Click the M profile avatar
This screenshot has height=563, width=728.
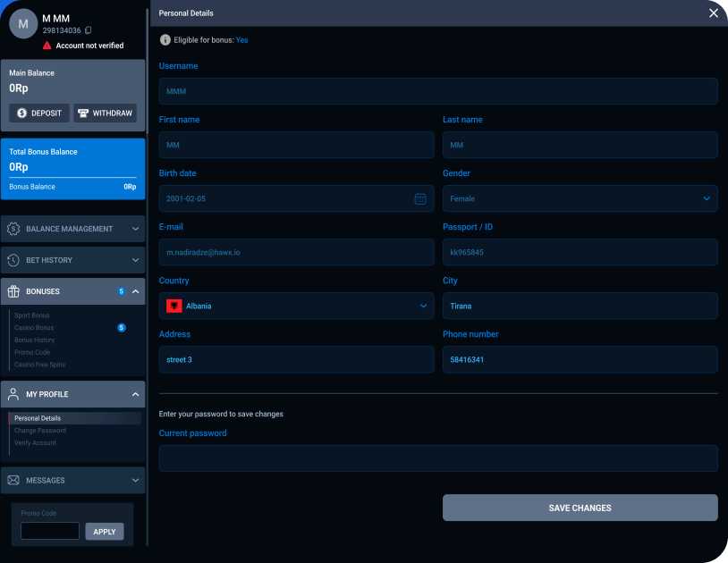(x=23, y=24)
